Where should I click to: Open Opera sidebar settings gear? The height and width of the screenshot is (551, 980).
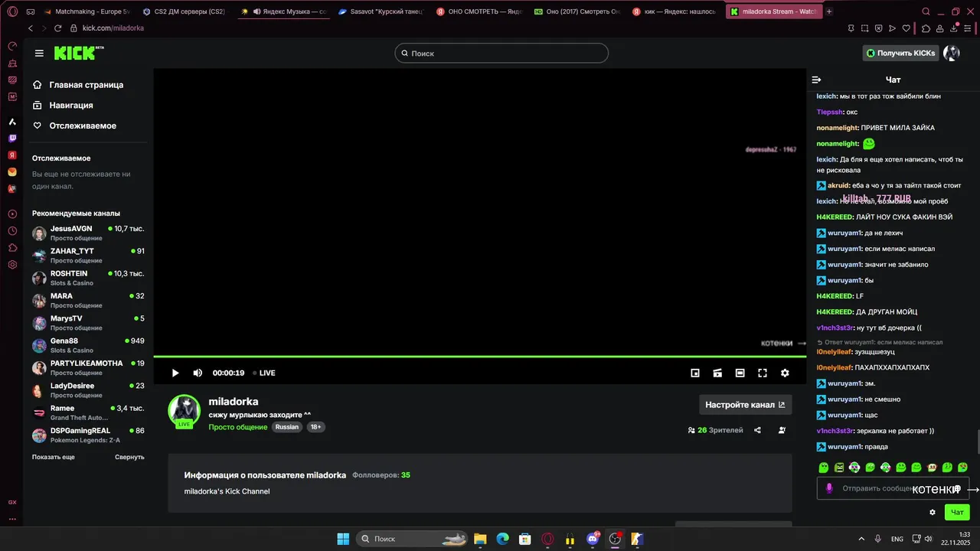12,264
